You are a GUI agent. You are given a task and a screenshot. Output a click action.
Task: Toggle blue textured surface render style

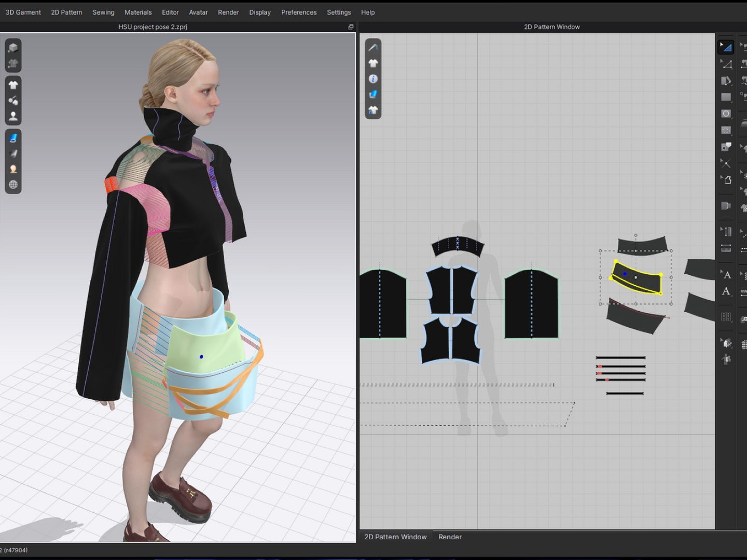pyautogui.click(x=13, y=138)
